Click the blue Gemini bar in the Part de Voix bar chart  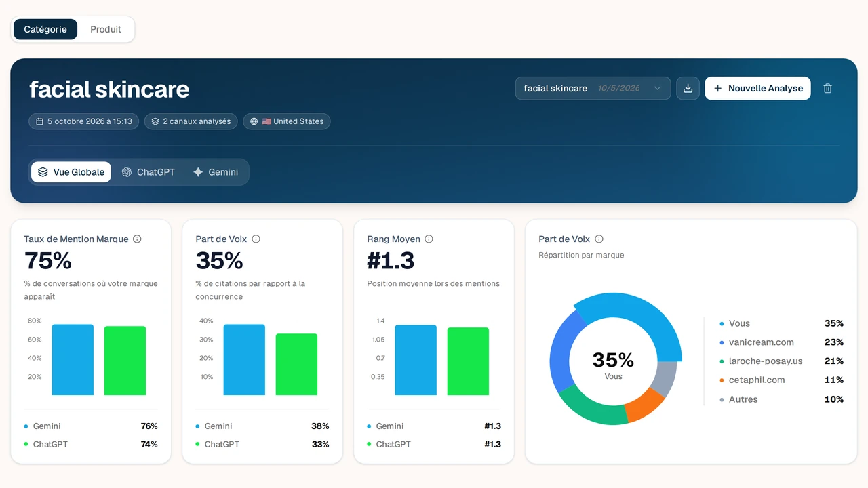244,360
